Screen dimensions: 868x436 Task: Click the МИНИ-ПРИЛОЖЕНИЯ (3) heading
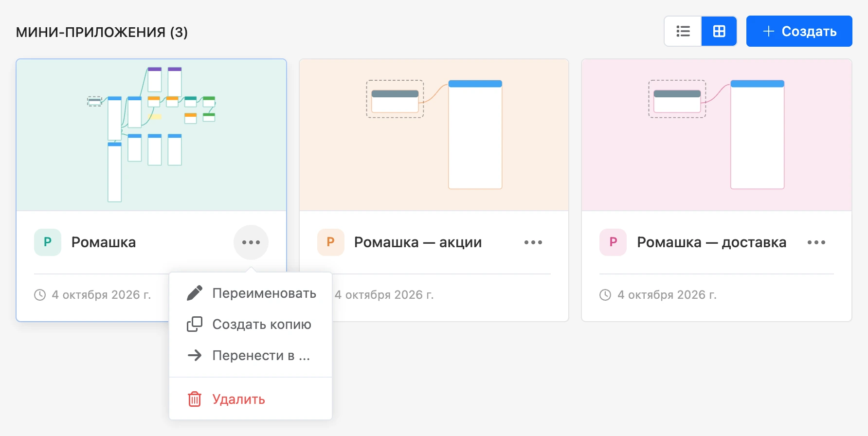pos(102,32)
